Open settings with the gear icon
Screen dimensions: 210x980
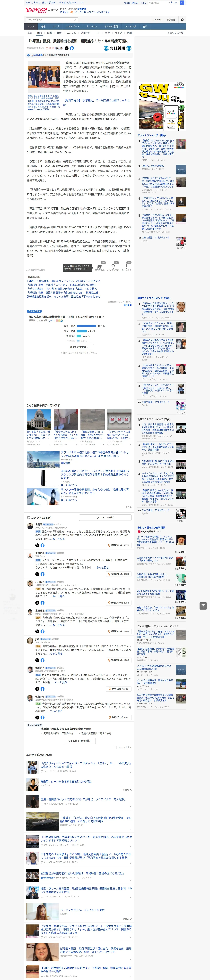coord(182,20)
